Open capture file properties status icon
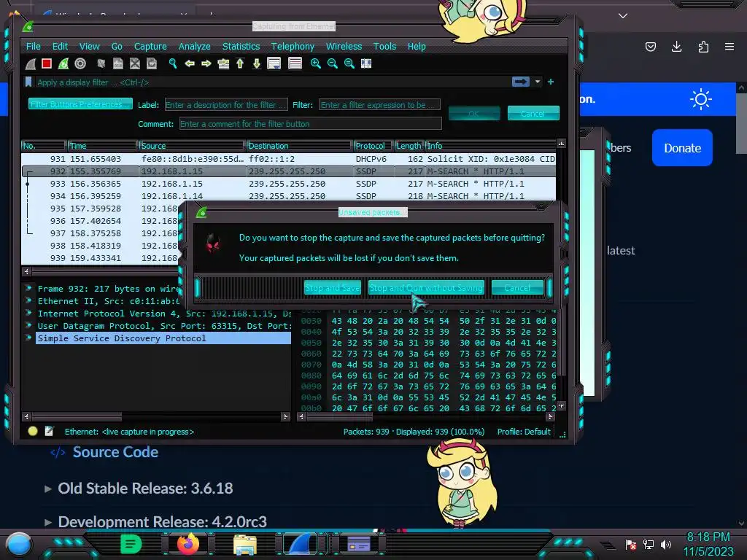747x560 pixels. 49,432
